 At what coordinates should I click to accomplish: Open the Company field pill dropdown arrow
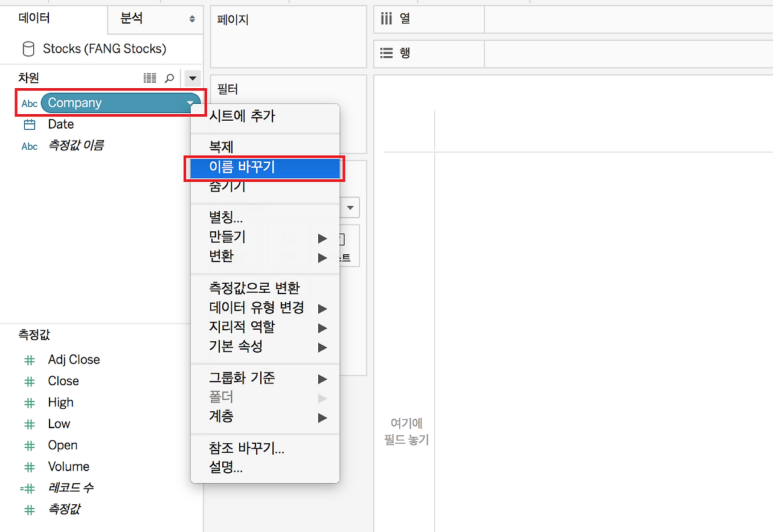191,103
